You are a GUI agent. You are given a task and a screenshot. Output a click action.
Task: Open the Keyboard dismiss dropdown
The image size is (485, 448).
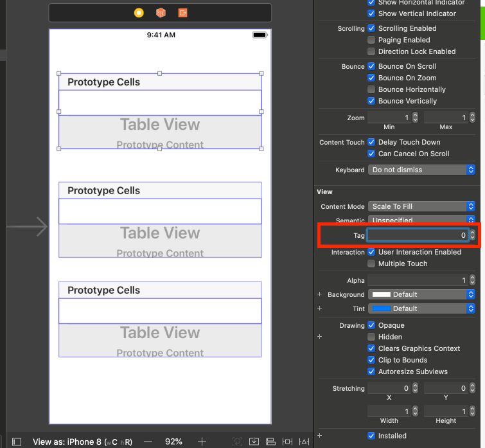421,170
